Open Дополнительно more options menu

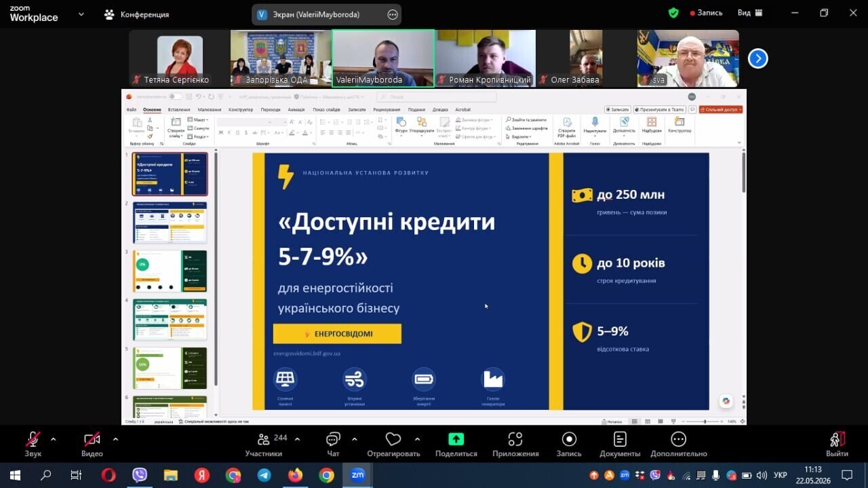coord(679,443)
